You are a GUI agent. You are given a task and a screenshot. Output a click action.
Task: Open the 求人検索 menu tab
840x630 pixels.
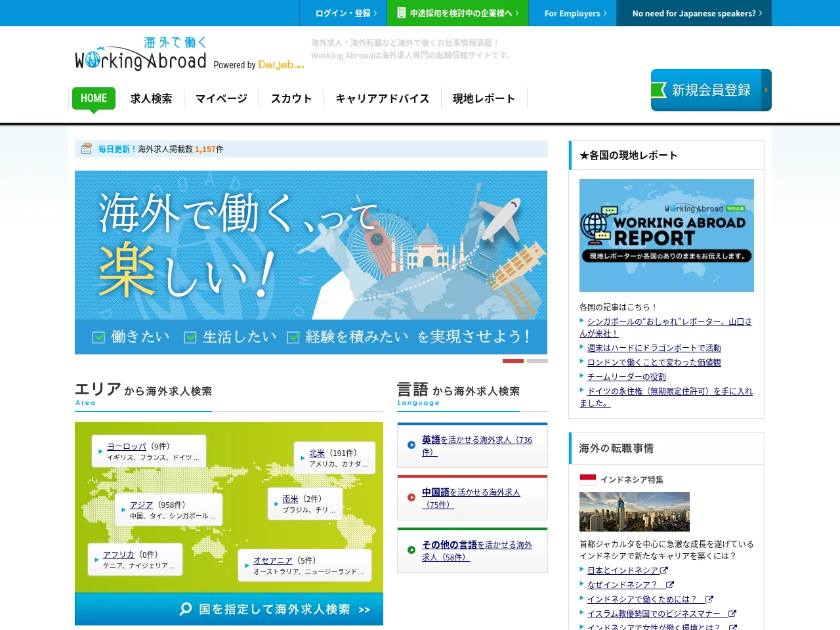click(x=151, y=98)
